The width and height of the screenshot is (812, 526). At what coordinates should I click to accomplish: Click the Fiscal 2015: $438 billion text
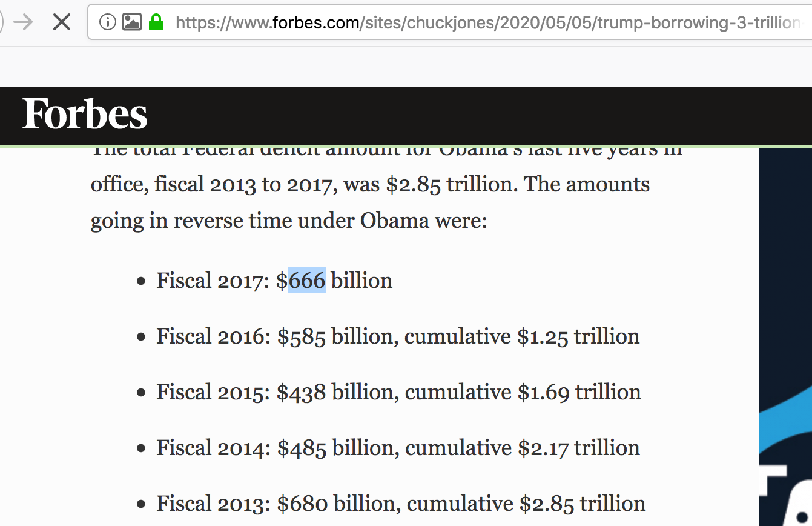tap(275, 391)
